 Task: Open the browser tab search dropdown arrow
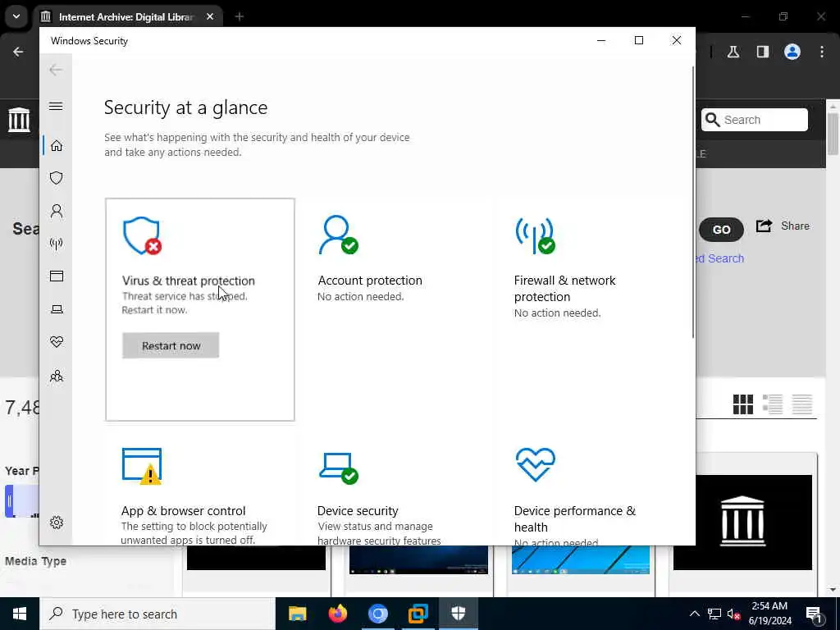[16, 16]
